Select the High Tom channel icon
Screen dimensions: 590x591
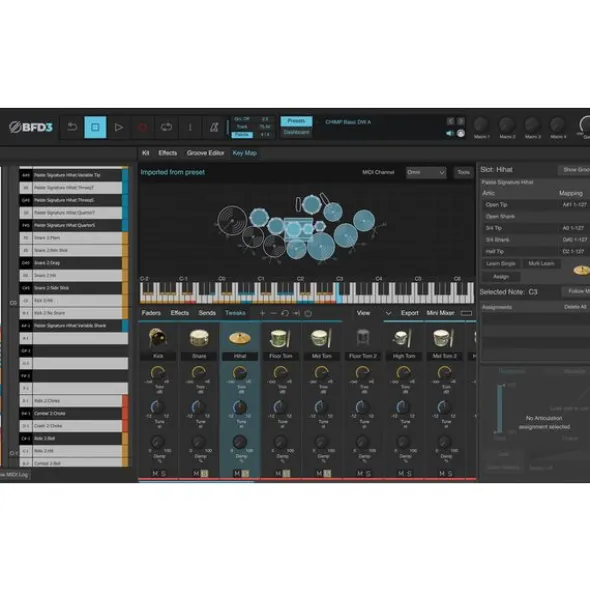(403, 338)
